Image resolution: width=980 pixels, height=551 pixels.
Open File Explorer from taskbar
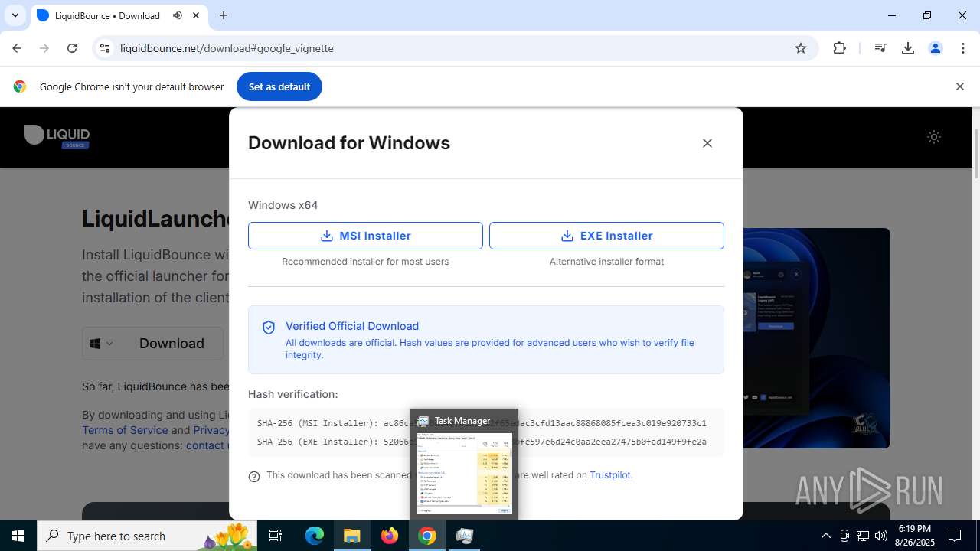click(351, 536)
